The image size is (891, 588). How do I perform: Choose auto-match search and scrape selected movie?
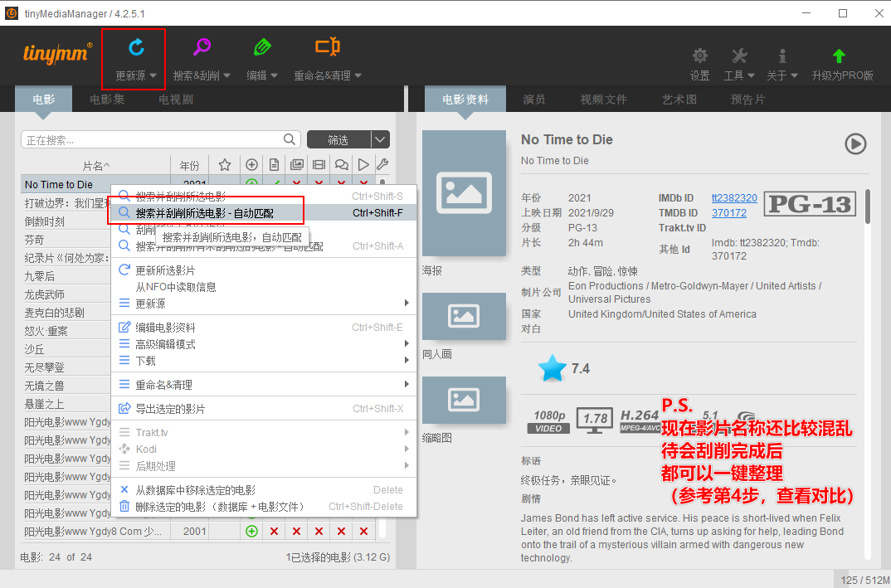pos(204,213)
